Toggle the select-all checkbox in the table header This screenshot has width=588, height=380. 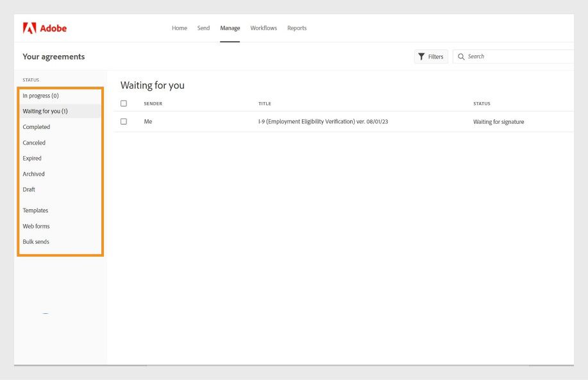(124, 103)
